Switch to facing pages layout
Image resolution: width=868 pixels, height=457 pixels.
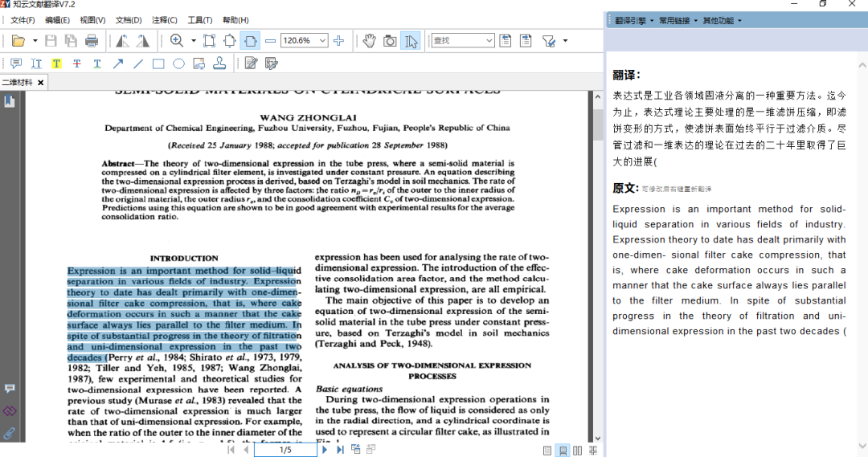pyautogui.click(x=578, y=451)
